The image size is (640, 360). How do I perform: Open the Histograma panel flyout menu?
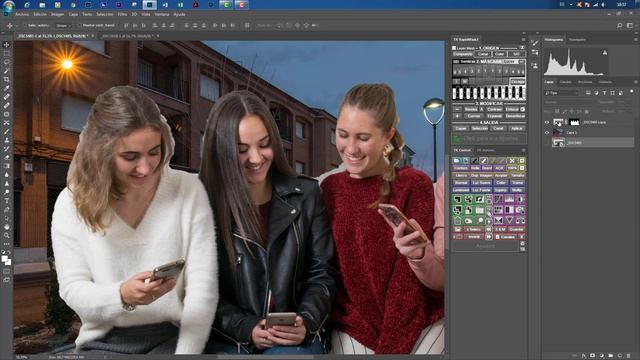[x=636, y=40]
